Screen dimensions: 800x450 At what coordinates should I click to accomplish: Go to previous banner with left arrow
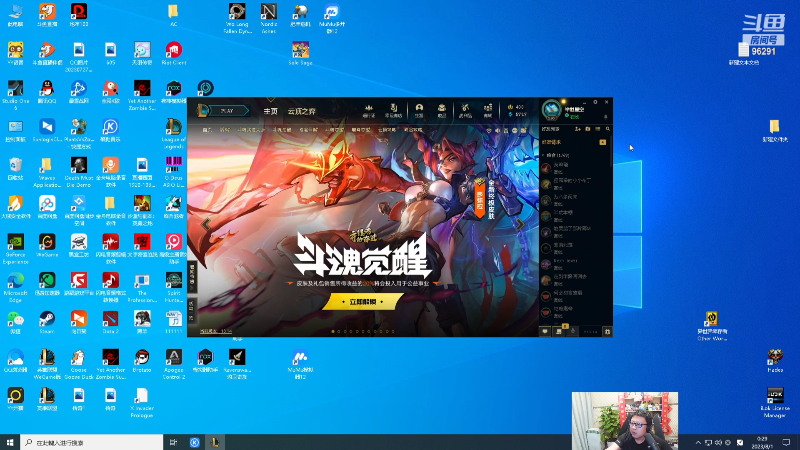(x=206, y=224)
